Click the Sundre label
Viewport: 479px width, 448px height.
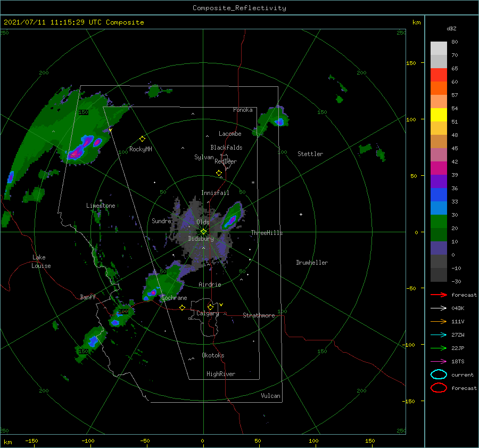161,221
